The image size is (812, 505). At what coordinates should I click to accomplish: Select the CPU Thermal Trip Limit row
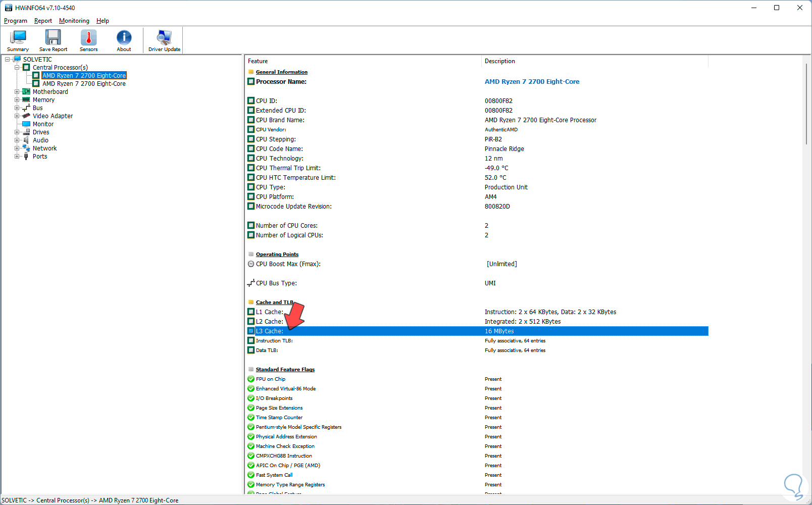tap(477, 168)
